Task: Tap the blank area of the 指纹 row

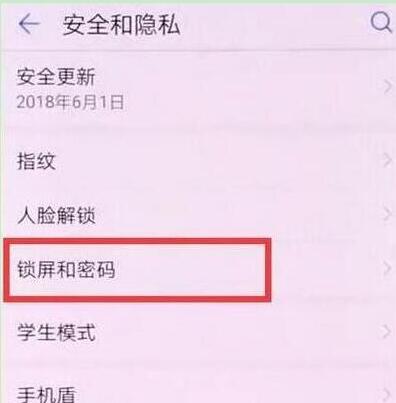Action: click(217, 161)
